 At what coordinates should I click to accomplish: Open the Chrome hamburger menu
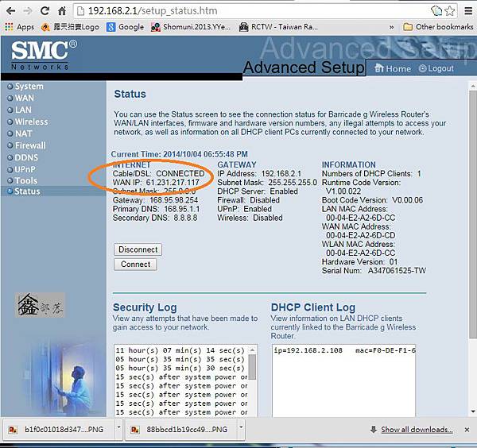[468, 11]
